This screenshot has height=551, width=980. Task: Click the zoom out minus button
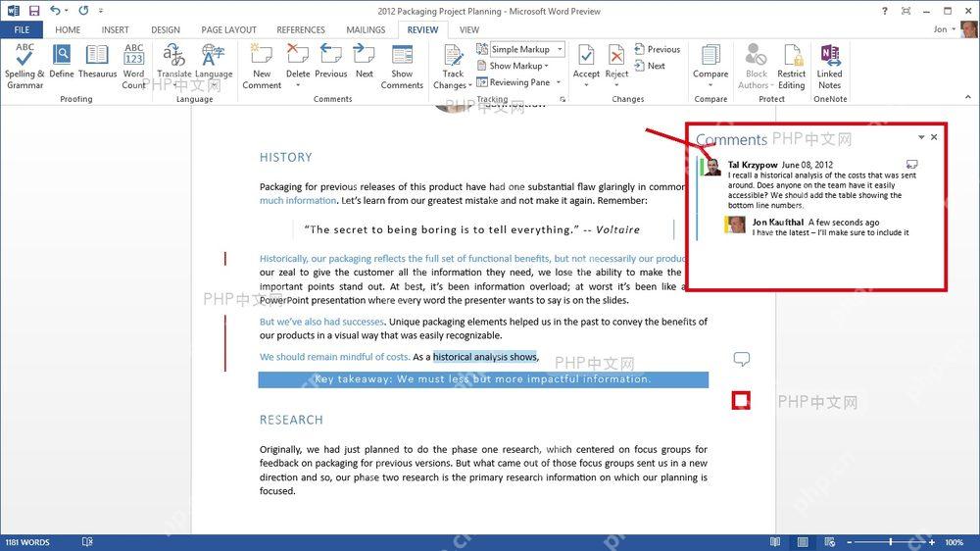(x=850, y=542)
